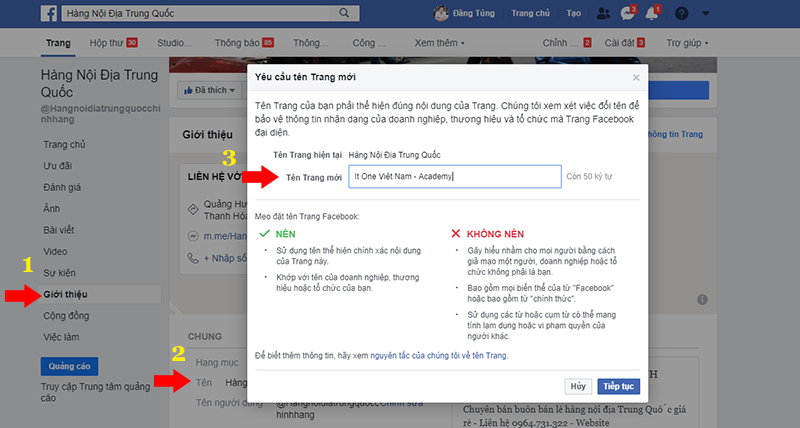The width and height of the screenshot is (800, 428).
Task: Click the Facebook logo icon
Action: tap(48, 13)
